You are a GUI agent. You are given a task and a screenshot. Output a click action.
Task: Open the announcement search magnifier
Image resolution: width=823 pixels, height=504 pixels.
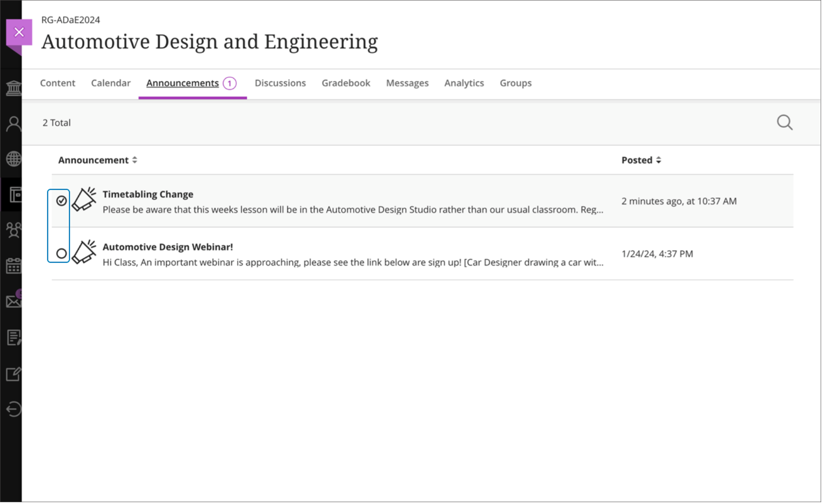[785, 122]
